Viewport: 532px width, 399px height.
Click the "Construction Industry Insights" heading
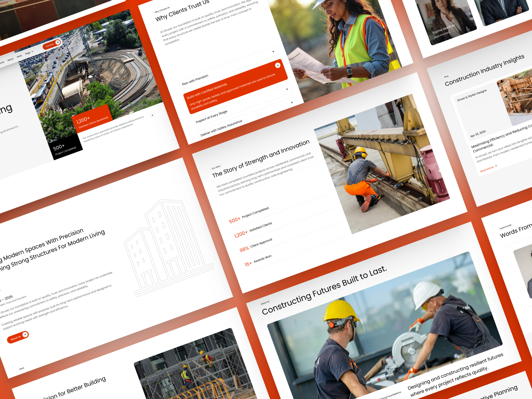(484, 70)
